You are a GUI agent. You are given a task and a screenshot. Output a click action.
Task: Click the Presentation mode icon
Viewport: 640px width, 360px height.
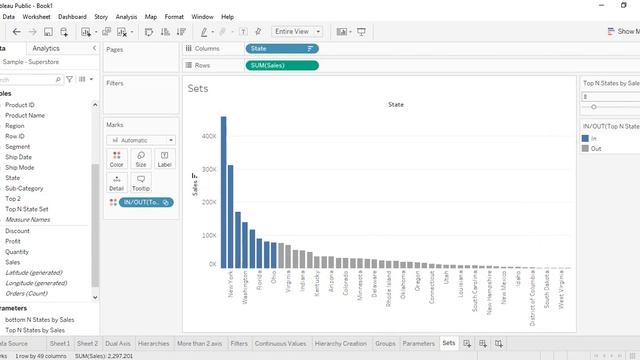pos(361,32)
